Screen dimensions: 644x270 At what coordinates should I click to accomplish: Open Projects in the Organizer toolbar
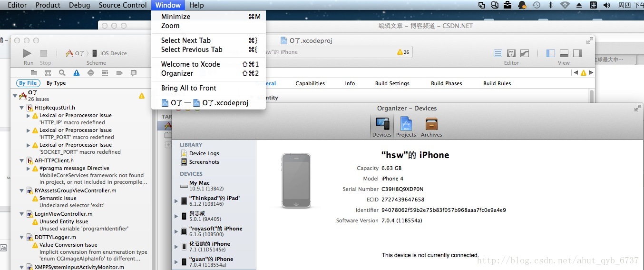click(406, 127)
